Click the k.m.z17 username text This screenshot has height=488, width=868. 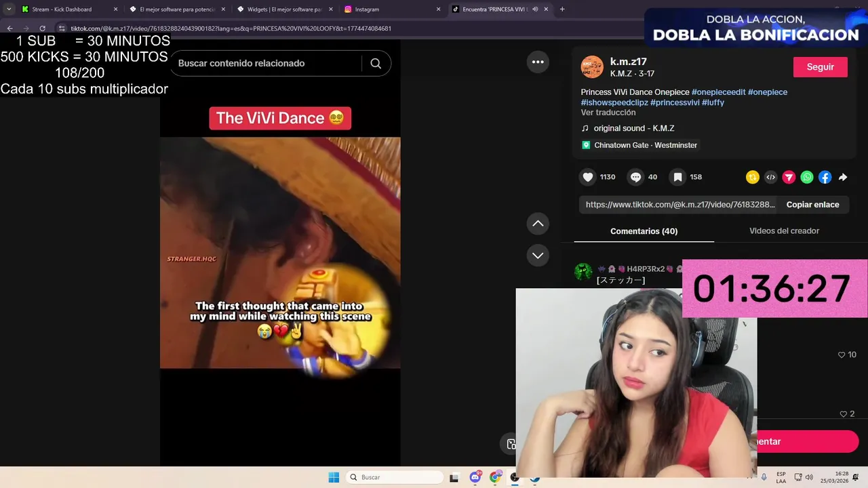coord(629,62)
